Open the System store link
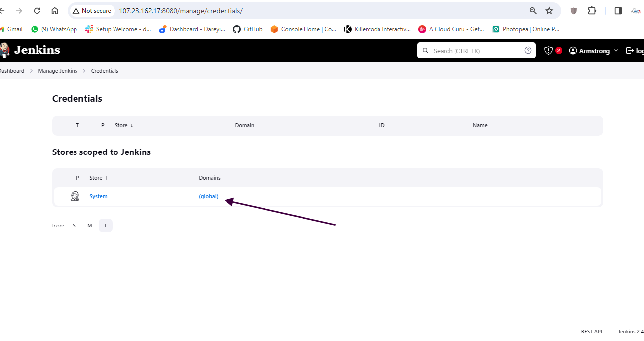This screenshot has width=644, height=341. pos(98,196)
